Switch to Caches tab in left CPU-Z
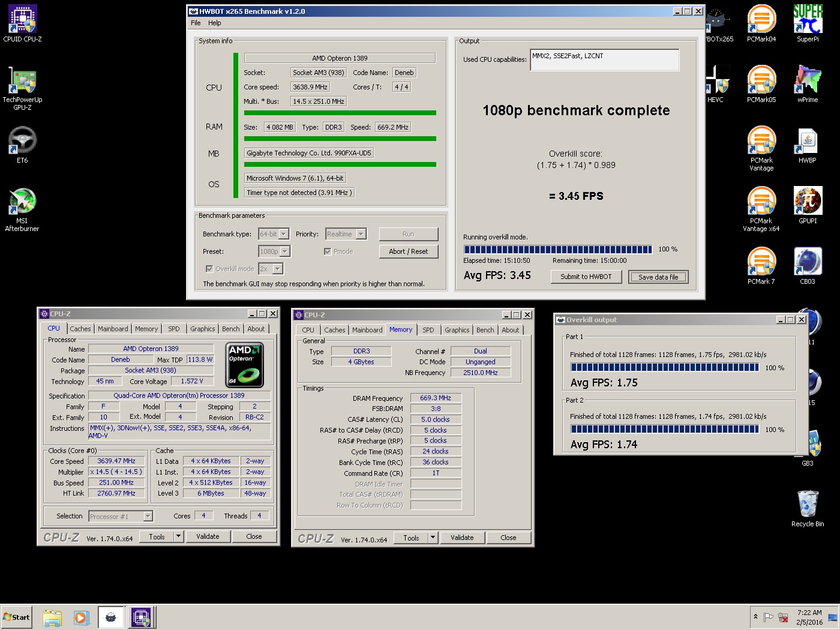Image resolution: width=840 pixels, height=630 pixels. coord(80,329)
